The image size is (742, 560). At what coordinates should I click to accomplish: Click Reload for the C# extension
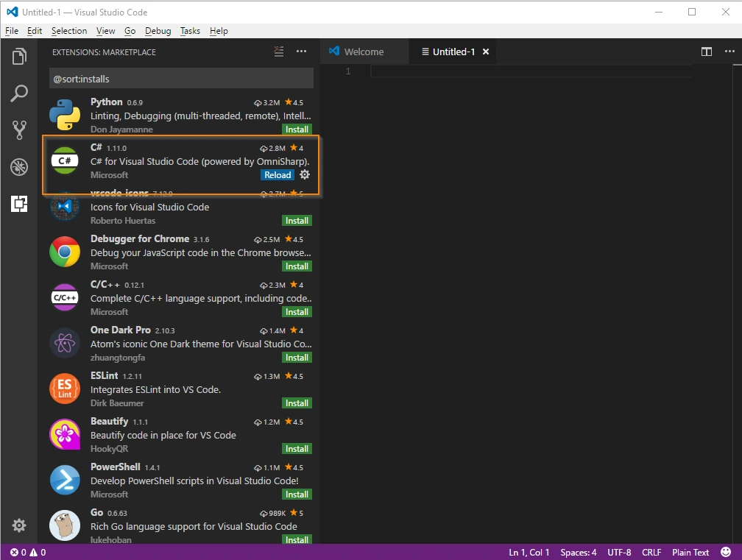tap(278, 174)
